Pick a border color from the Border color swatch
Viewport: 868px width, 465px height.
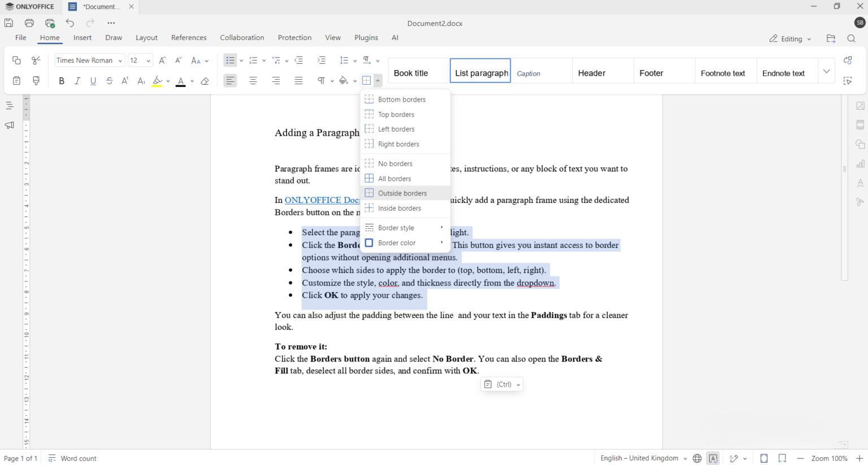click(x=368, y=242)
